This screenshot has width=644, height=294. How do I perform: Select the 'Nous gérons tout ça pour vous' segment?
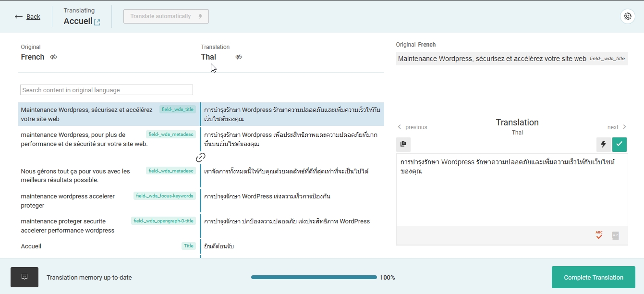[75, 176]
